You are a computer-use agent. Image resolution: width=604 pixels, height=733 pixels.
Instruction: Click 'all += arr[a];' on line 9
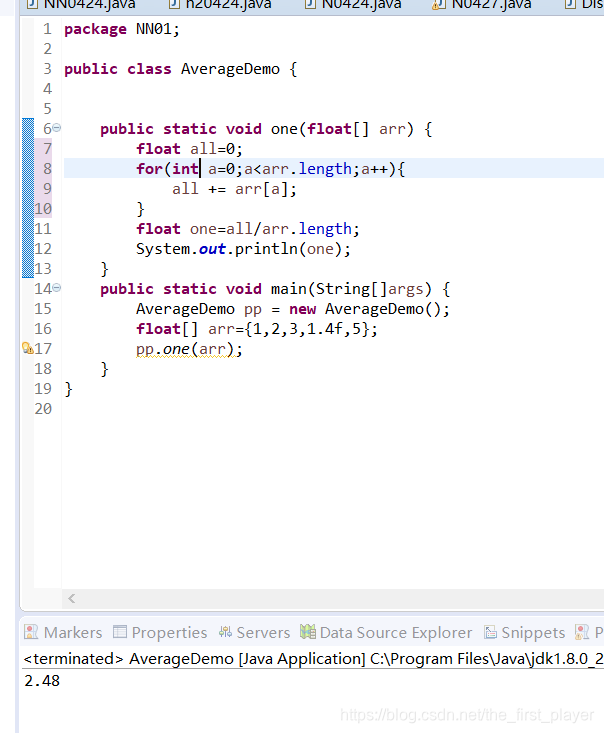click(x=234, y=189)
